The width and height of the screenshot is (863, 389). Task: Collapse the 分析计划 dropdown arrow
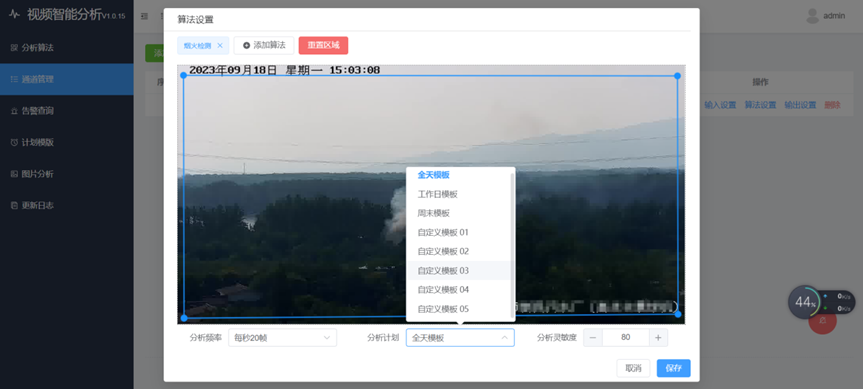click(x=504, y=338)
